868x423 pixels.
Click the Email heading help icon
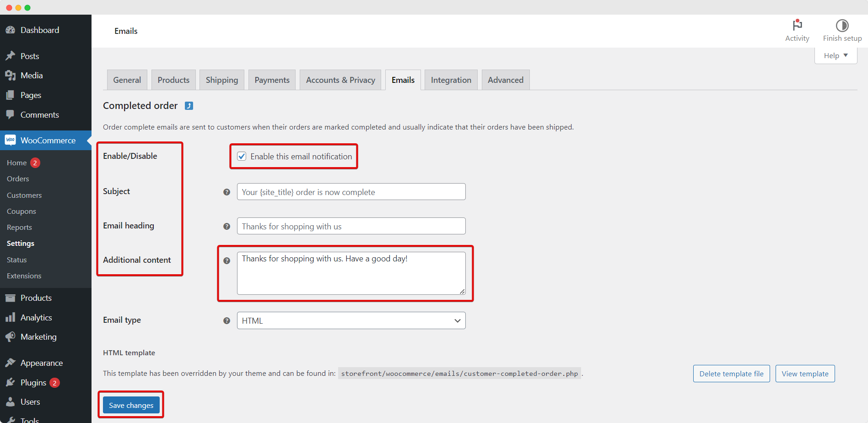[226, 227]
